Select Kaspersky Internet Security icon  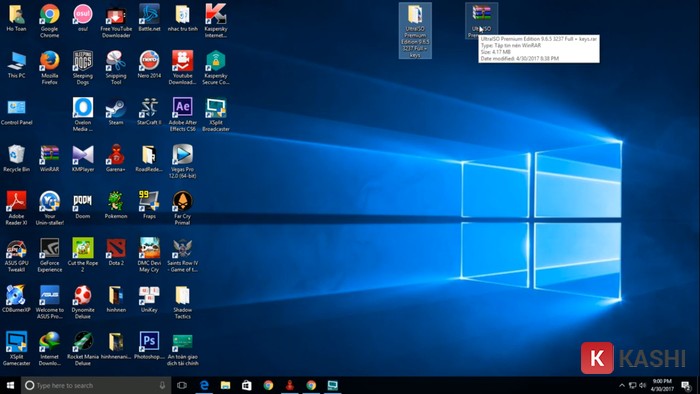(x=216, y=21)
